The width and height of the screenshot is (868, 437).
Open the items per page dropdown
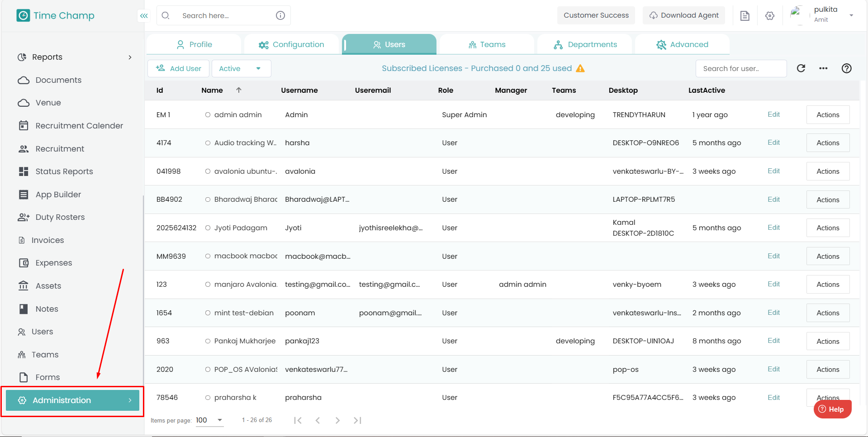point(210,420)
